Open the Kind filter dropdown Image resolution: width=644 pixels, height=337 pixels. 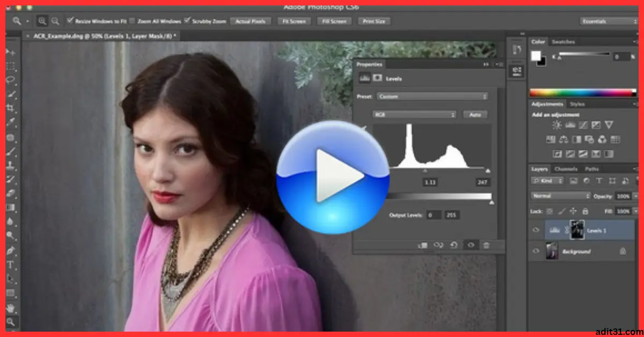pos(548,181)
